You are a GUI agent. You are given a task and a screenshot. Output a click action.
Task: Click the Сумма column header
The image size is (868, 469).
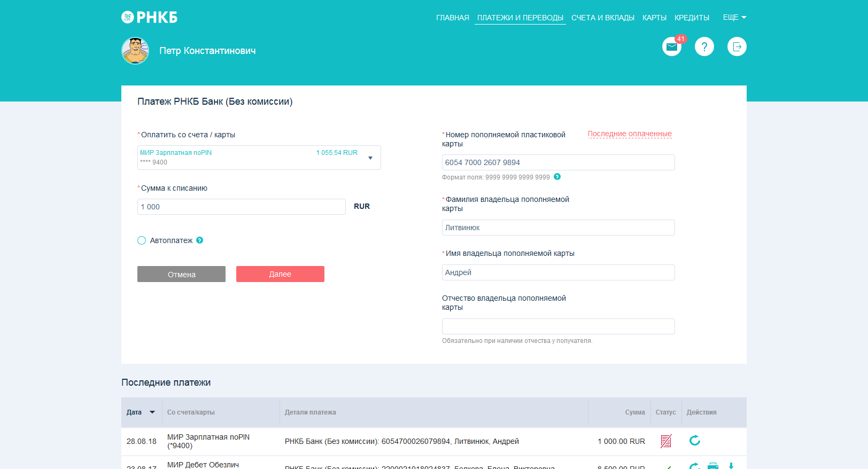point(635,412)
